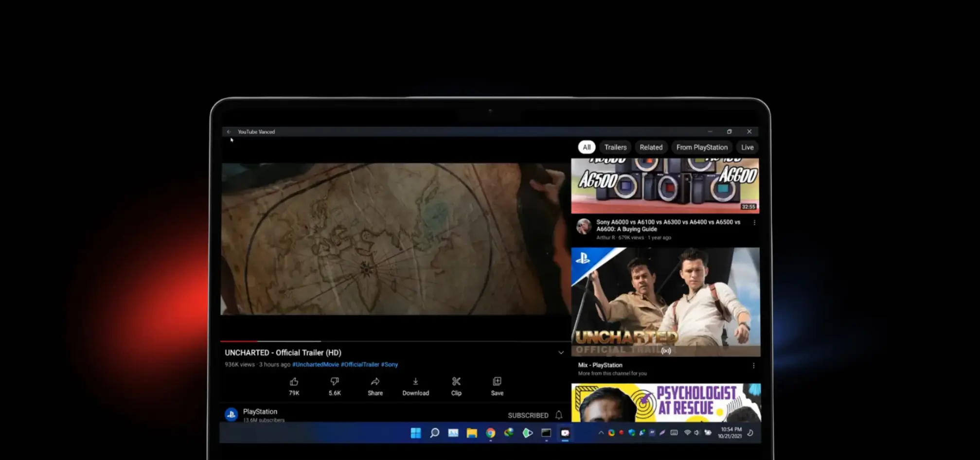The image size is (980, 460).
Task: Open the Arthur R channel avatar
Action: (584, 226)
